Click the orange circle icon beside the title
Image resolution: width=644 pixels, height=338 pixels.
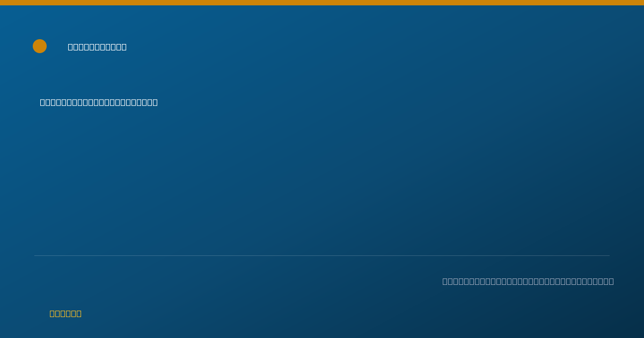coord(40,46)
